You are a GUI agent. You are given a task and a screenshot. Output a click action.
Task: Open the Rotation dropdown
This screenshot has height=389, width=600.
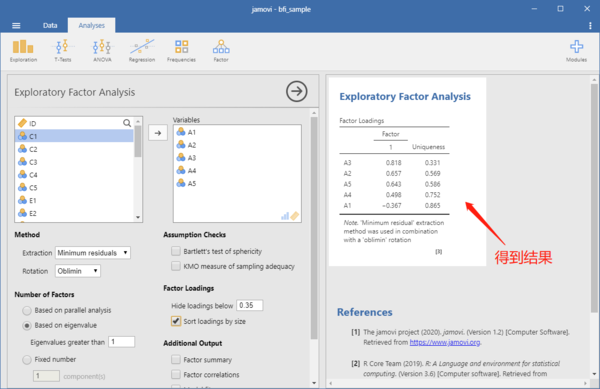78,271
